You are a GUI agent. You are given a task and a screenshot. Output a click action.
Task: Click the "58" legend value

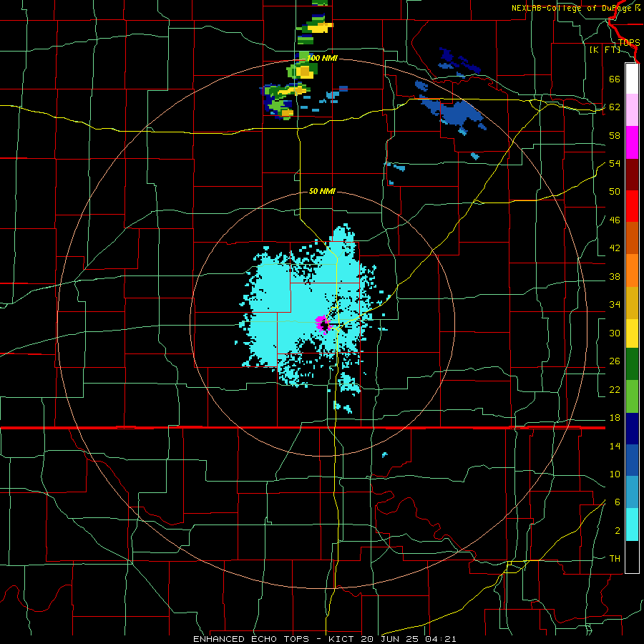[x=615, y=135]
